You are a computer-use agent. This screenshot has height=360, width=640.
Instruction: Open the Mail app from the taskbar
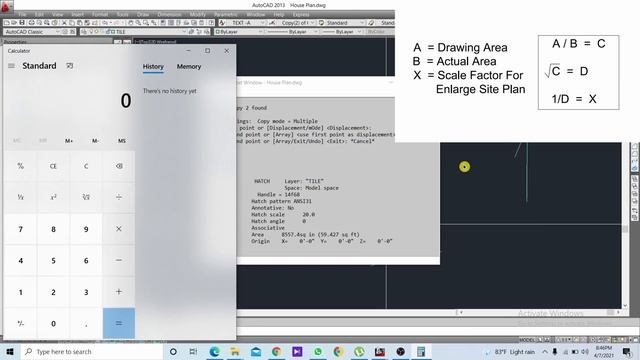[x=256, y=351]
